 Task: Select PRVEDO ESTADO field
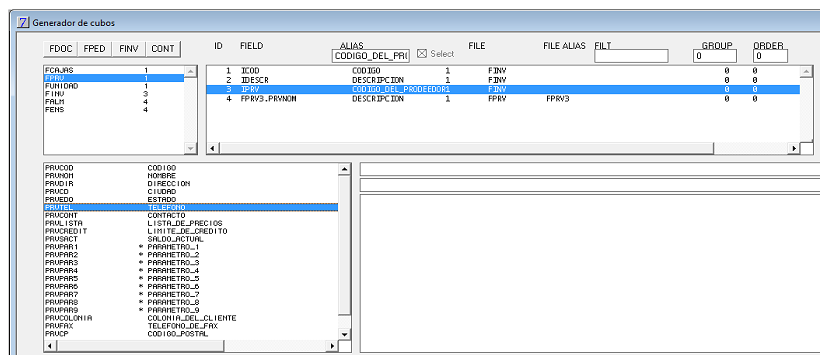pos(191,199)
